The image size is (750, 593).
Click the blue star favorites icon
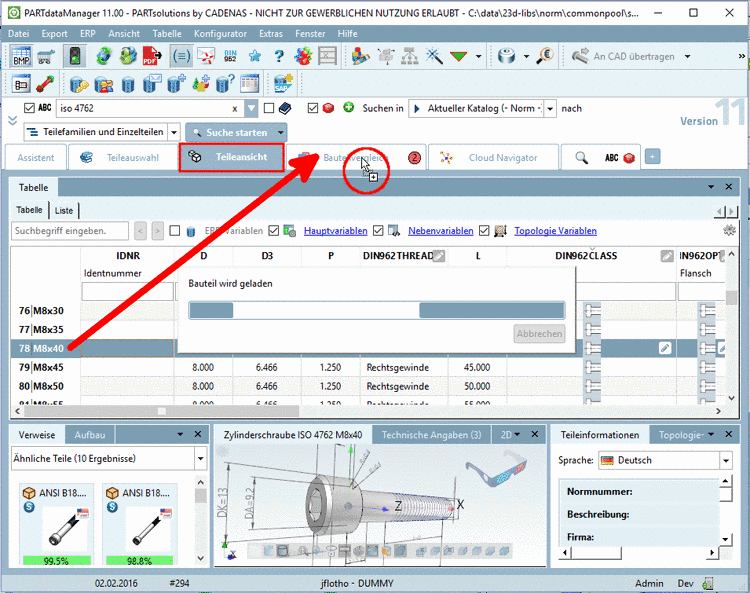pos(255,56)
